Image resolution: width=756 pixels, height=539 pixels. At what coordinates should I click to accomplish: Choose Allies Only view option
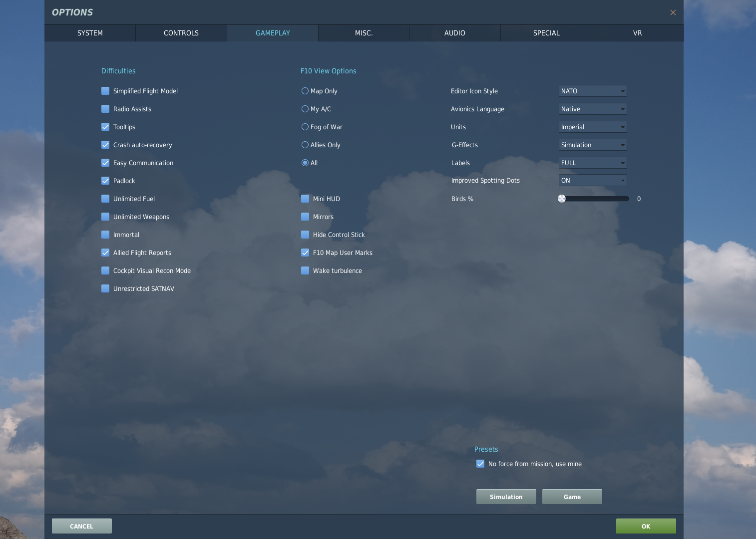305,145
